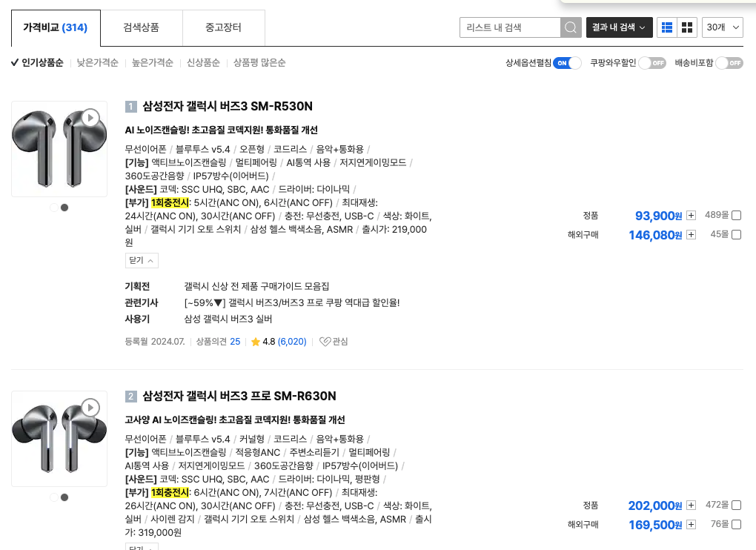Open 삼성전자 갤럭시 버즈3 SM-R530N product title
Screen dimensions: 756x550
227,106
